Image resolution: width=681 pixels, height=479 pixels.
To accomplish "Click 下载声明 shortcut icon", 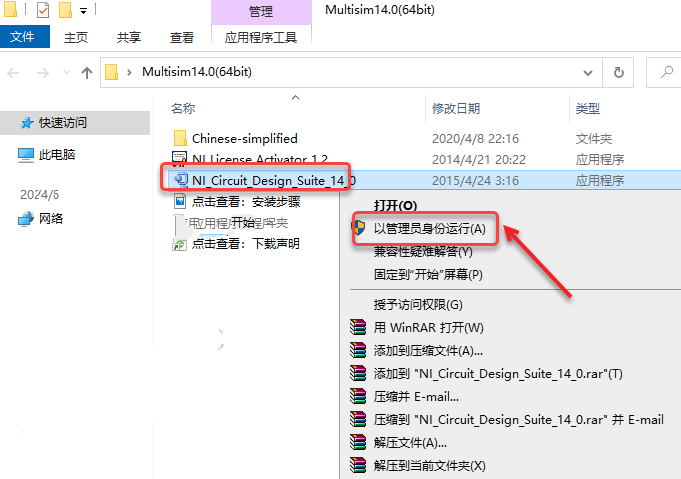I will (179, 244).
